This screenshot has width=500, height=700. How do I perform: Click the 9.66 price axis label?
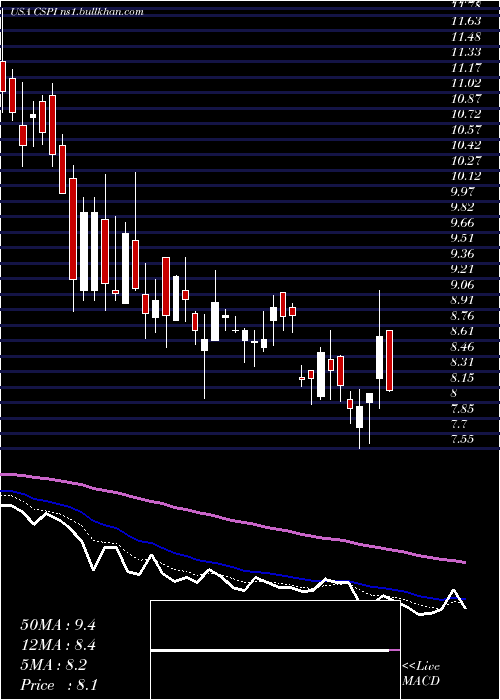click(x=464, y=223)
